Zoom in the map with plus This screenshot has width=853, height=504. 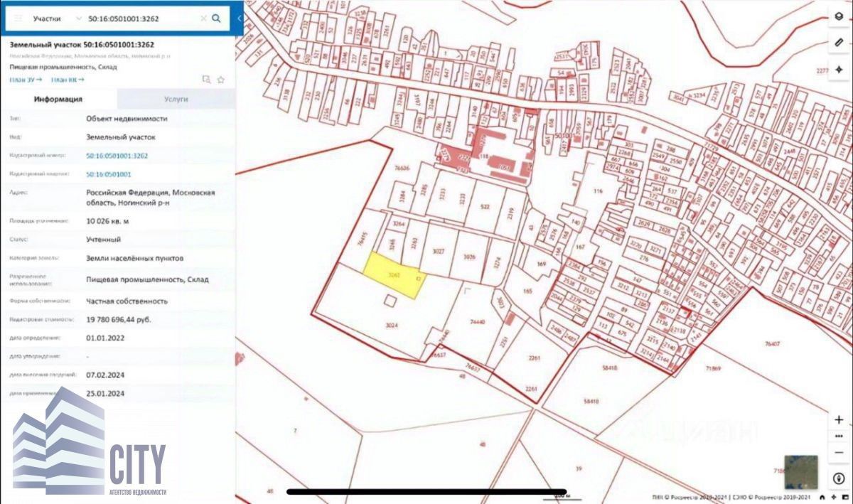click(839, 419)
